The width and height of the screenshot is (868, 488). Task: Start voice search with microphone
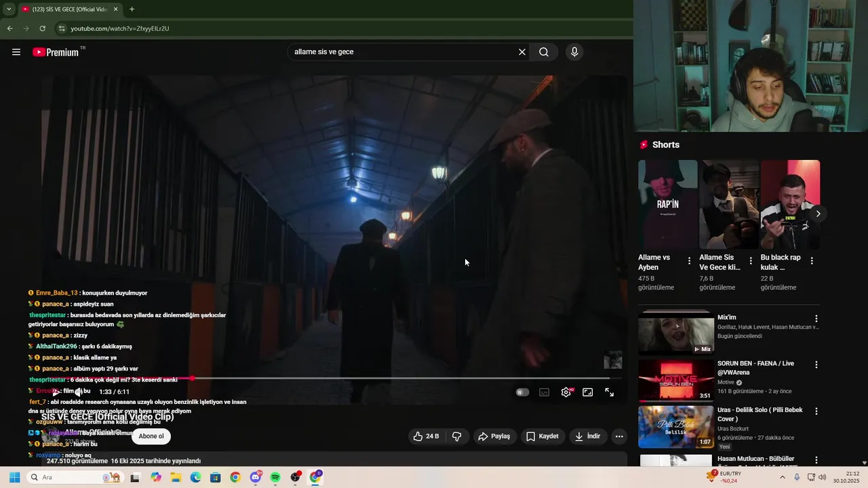click(574, 52)
